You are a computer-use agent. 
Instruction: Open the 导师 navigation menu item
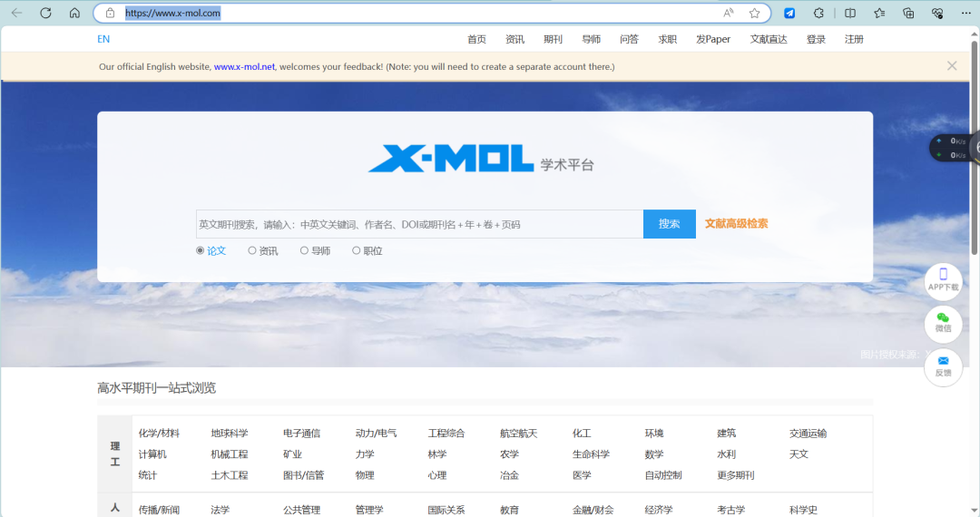click(592, 39)
